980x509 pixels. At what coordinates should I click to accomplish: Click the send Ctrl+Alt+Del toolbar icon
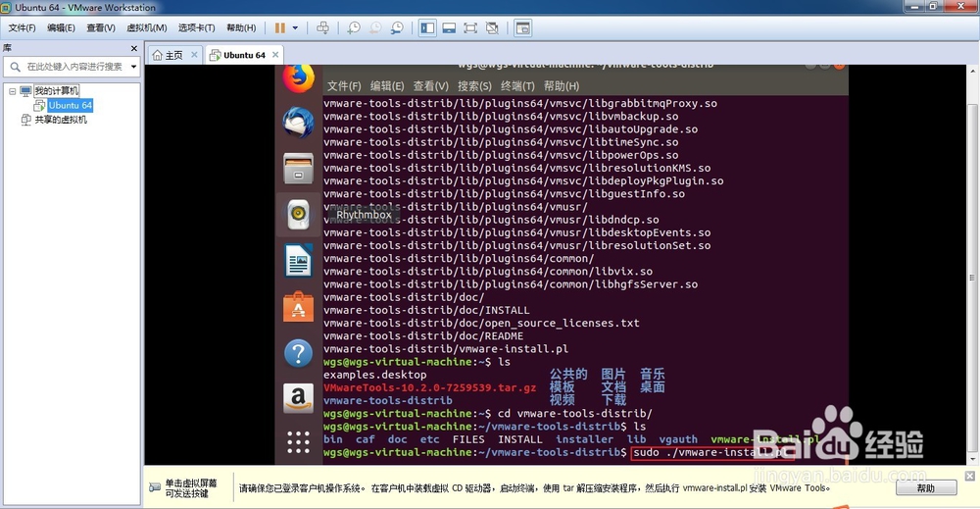click(322, 28)
